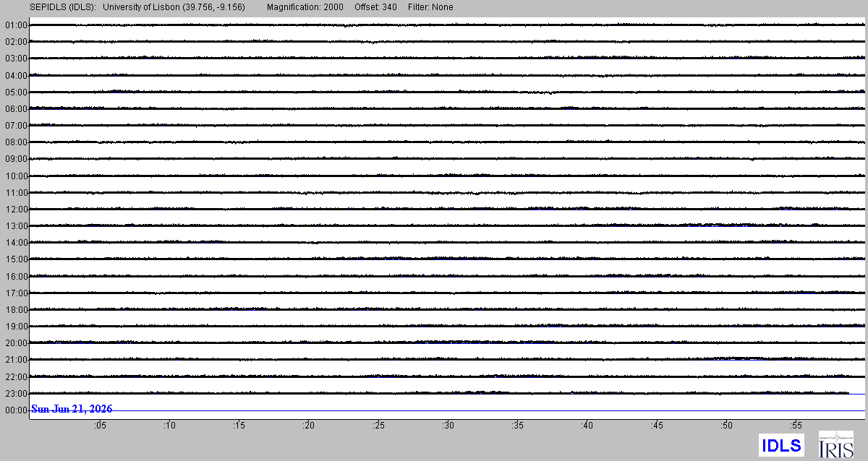Click the Magnification: 2000 header text
This screenshot has width=868, height=461.
(x=305, y=7)
